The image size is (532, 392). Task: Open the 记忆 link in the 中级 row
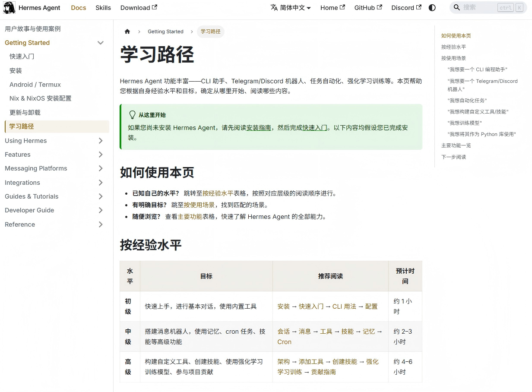point(369,332)
